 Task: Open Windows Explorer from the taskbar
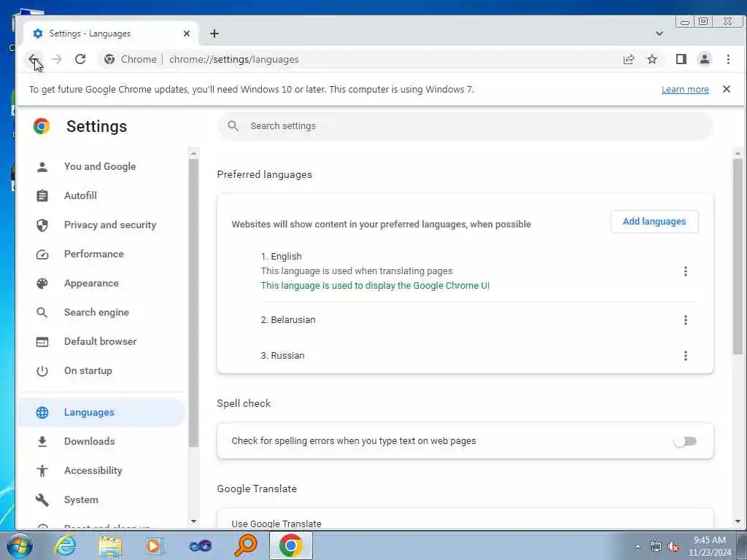(111, 545)
